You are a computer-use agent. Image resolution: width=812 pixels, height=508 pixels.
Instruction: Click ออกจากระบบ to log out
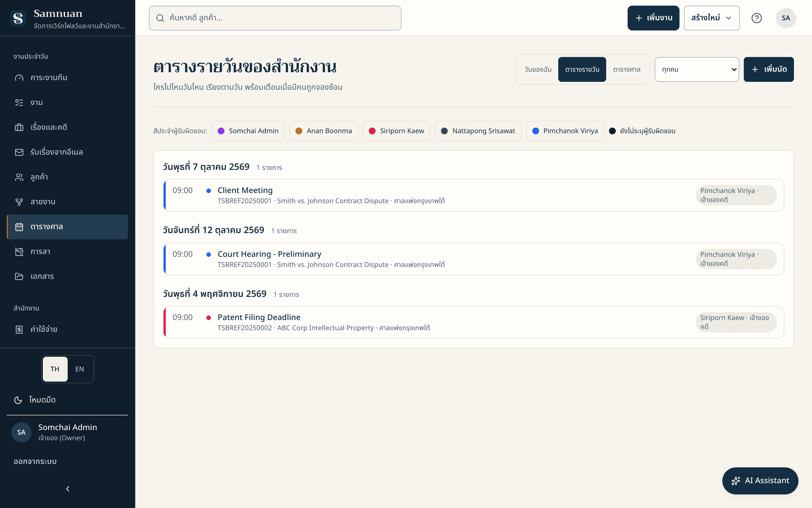35,461
